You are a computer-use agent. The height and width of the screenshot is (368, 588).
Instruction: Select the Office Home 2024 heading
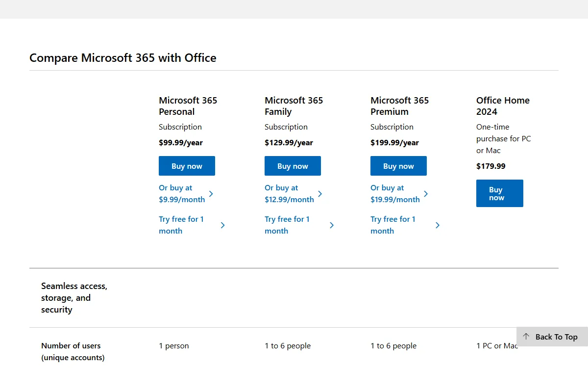(503, 106)
